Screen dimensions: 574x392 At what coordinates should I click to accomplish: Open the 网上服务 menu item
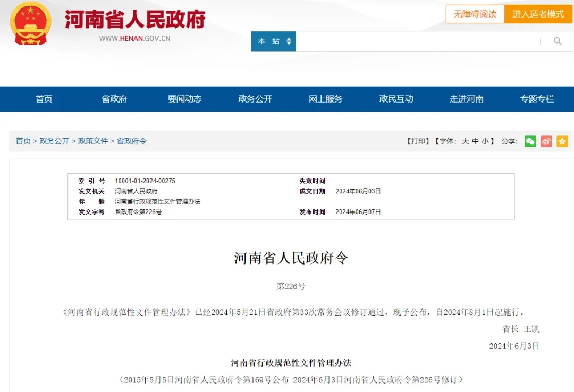[x=325, y=99]
